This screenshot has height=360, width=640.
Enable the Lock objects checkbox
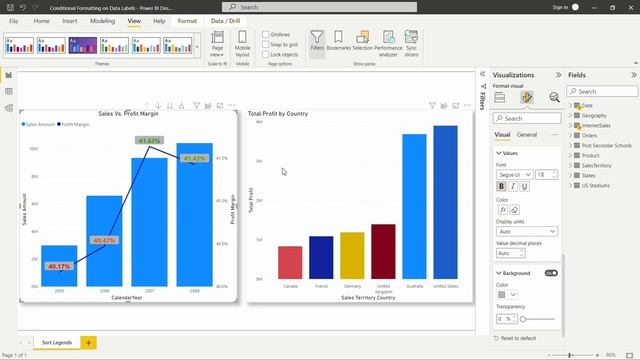point(265,54)
